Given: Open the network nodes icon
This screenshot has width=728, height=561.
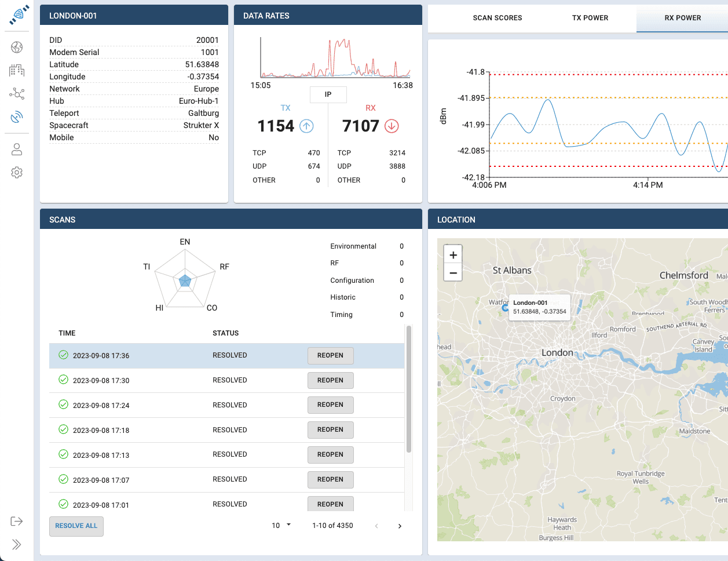Looking at the screenshot, I should (x=17, y=94).
